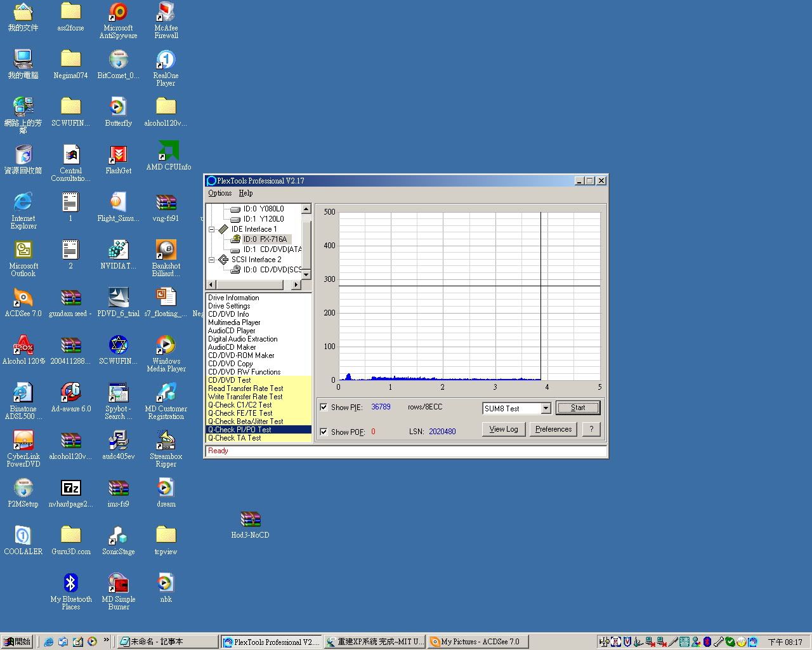This screenshot has height=650, width=812.
Task: Open Windows Media Player desktop icon
Action: click(x=166, y=354)
